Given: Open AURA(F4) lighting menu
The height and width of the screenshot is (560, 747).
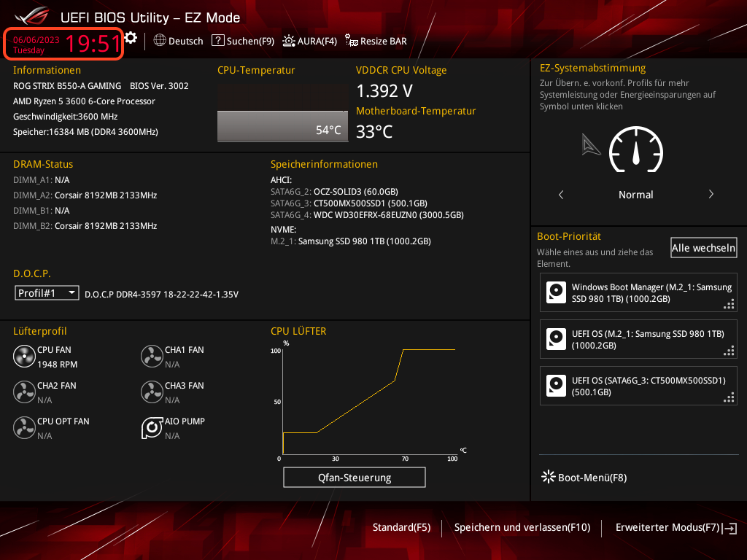Looking at the screenshot, I should pos(309,41).
